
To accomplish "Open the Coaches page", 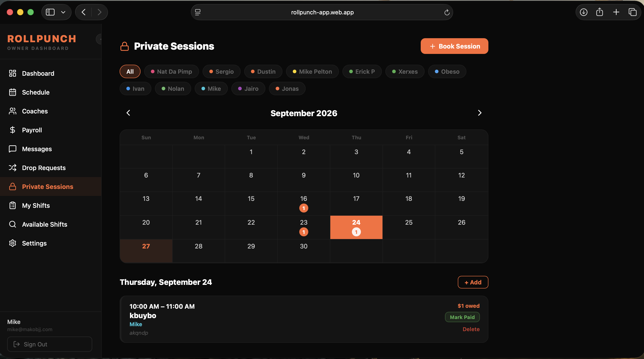I will click(x=51, y=111).
